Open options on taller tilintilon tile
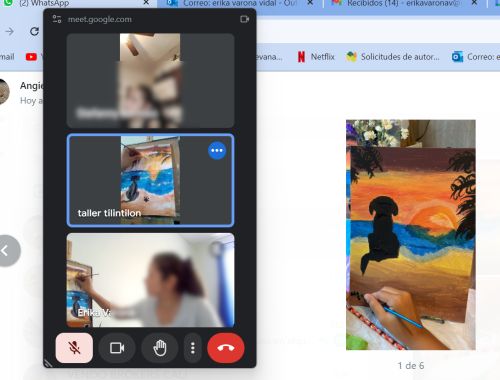This screenshot has height=380, width=500. coord(217,150)
